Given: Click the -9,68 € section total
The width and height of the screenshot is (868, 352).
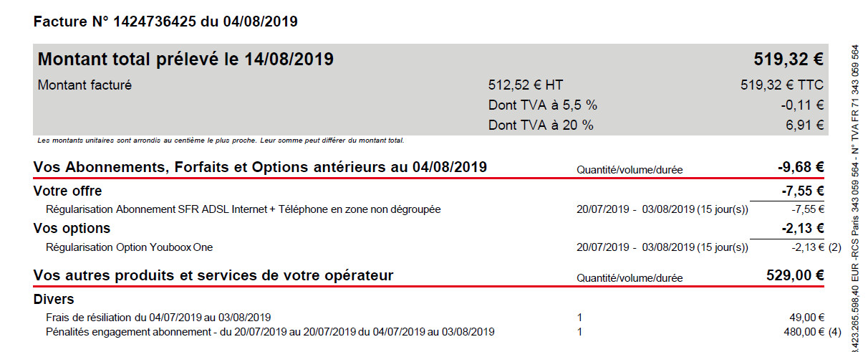Looking at the screenshot, I should (x=800, y=168).
